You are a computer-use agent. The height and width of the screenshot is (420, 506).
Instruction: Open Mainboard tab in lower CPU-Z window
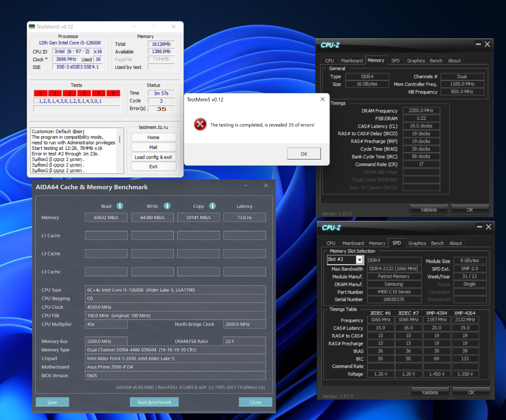pyautogui.click(x=353, y=243)
